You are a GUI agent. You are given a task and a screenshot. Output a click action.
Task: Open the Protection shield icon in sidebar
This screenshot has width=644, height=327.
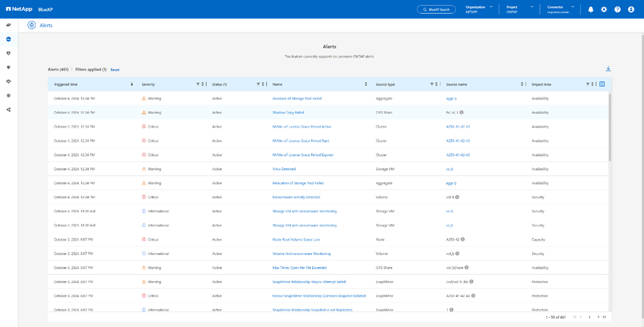[9, 53]
